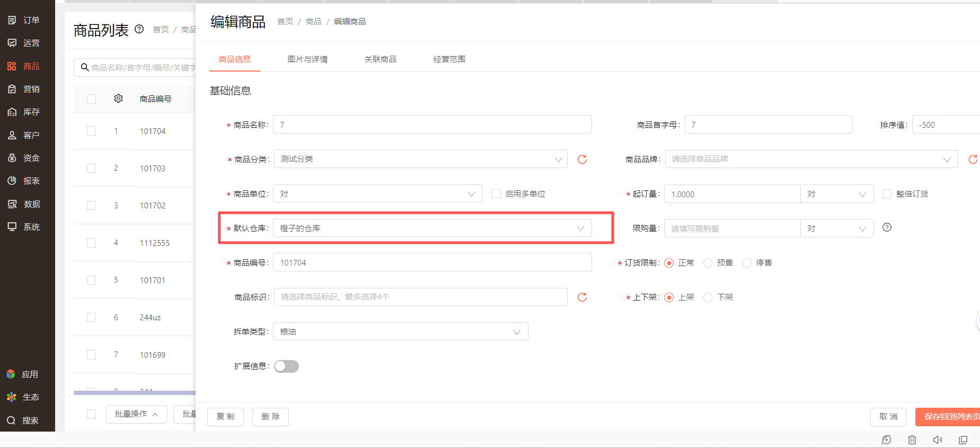Open the 运营 operations sidebar icon
This screenshot has height=448, width=980.
(12, 43)
